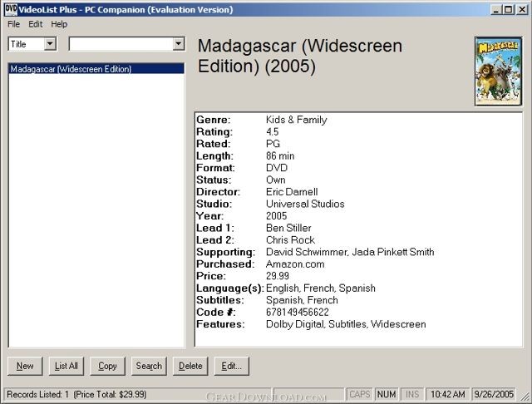Select Madagascar (Widescreen Edition) in the list

tap(96, 69)
